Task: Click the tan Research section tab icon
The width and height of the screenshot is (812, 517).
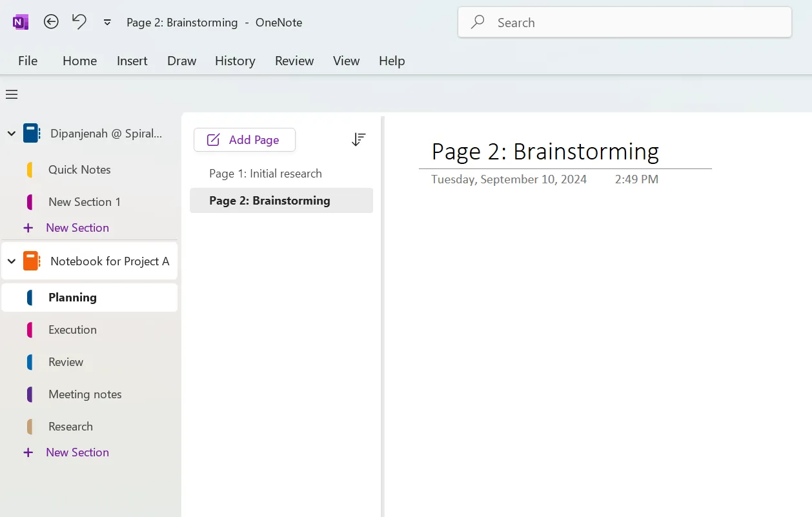Action: pyautogui.click(x=30, y=427)
